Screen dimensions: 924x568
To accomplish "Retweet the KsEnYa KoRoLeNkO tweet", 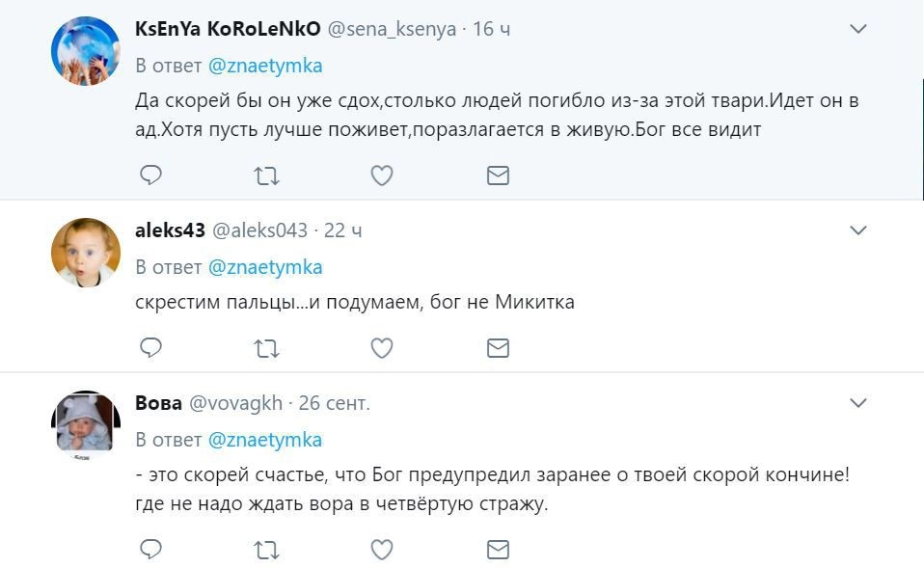I will tap(266, 176).
